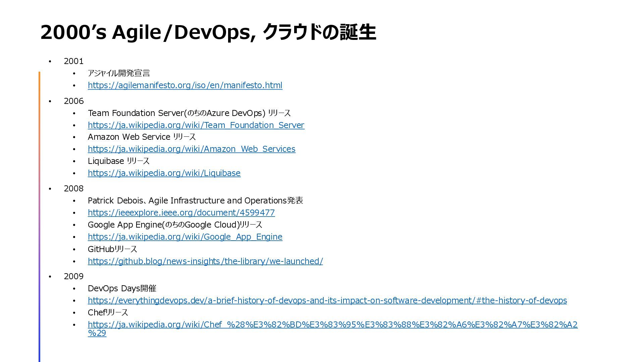
Task: Open the Google App Engine Wikipedia link
Action: point(185,237)
